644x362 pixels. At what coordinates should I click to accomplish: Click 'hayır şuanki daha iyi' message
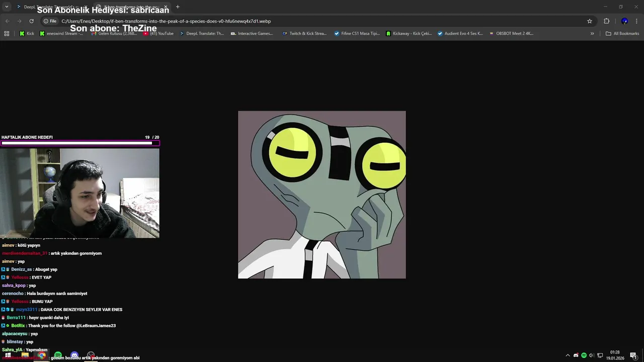point(49,318)
